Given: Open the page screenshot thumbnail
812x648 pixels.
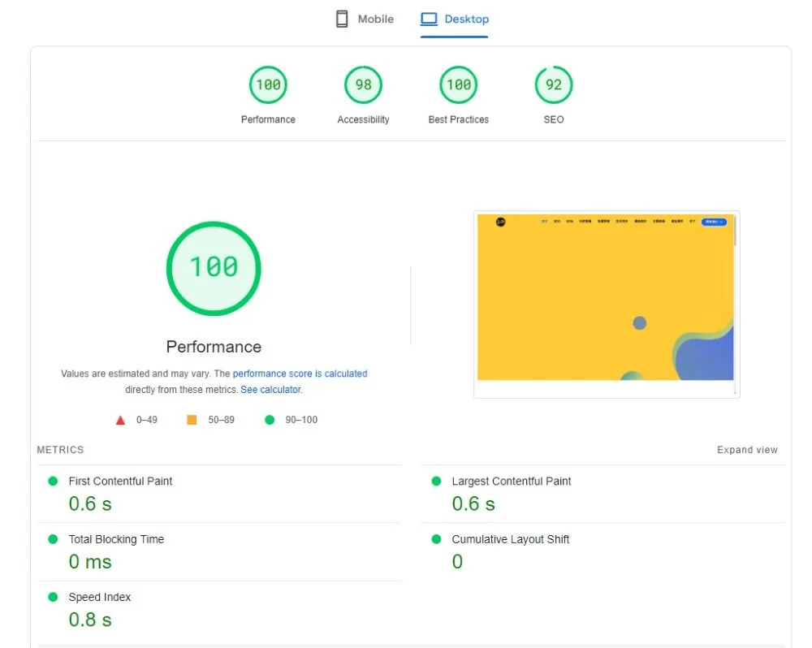Looking at the screenshot, I should pyautogui.click(x=607, y=305).
